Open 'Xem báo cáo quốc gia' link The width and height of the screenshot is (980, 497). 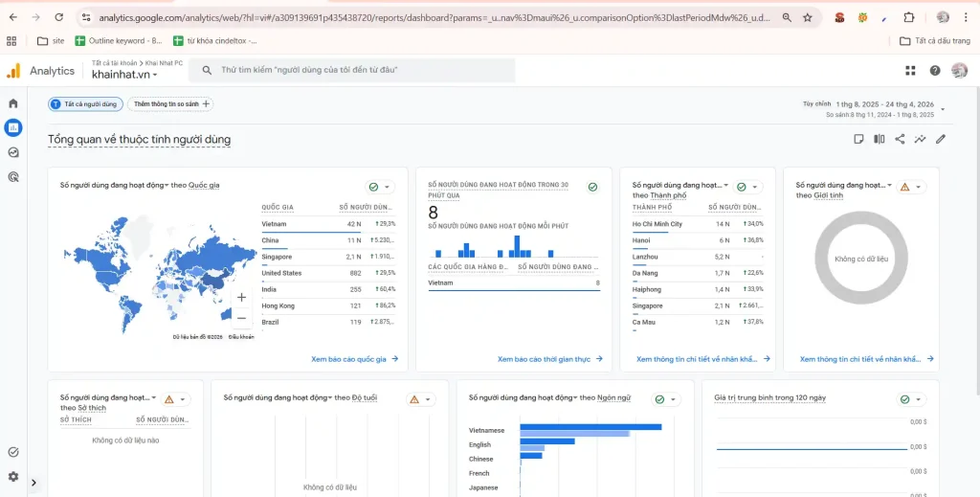coord(354,359)
